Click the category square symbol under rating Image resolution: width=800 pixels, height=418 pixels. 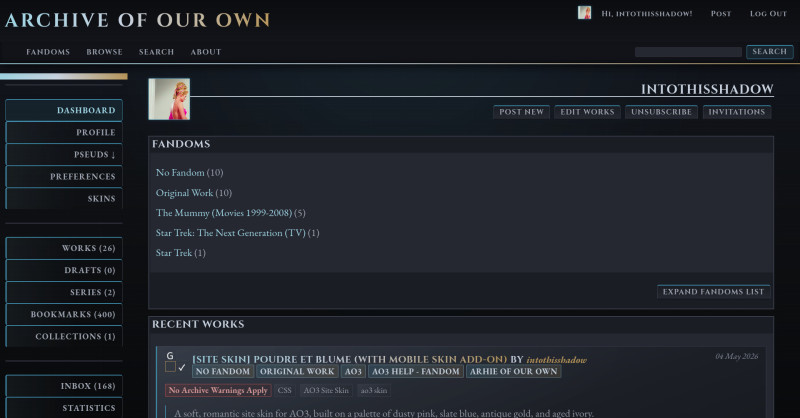[170, 367]
